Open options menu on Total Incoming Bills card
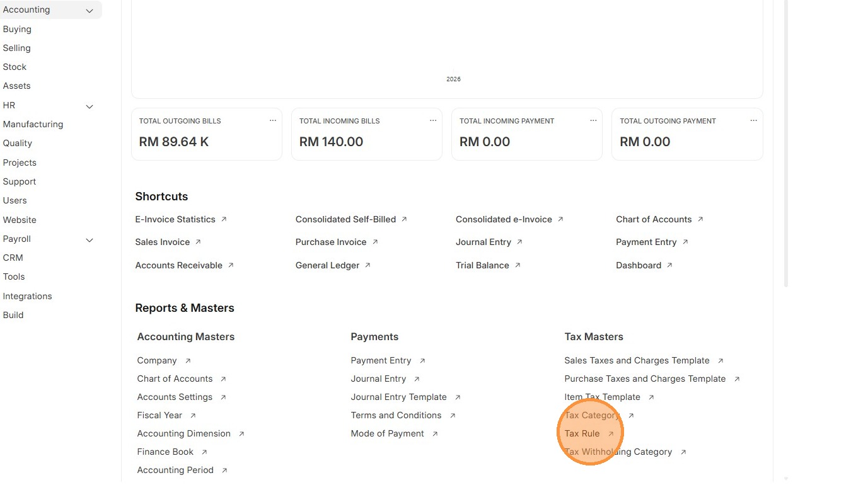Viewport: 868px width, 485px height. click(x=433, y=120)
